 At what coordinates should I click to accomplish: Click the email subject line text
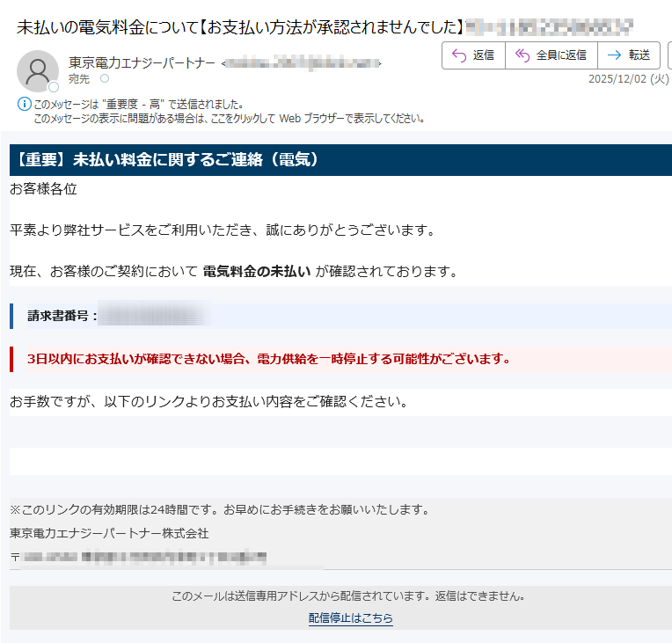(x=239, y=26)
